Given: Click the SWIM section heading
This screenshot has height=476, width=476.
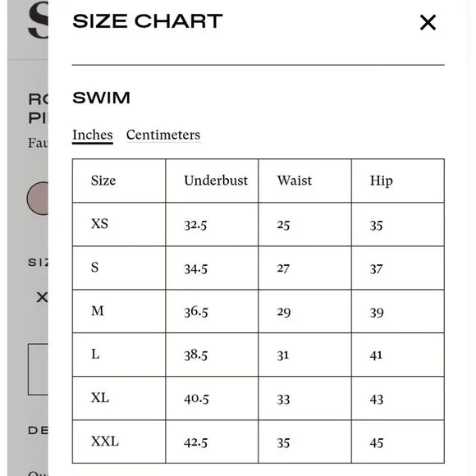Looking at the screenshot, I should click(102, 98).
